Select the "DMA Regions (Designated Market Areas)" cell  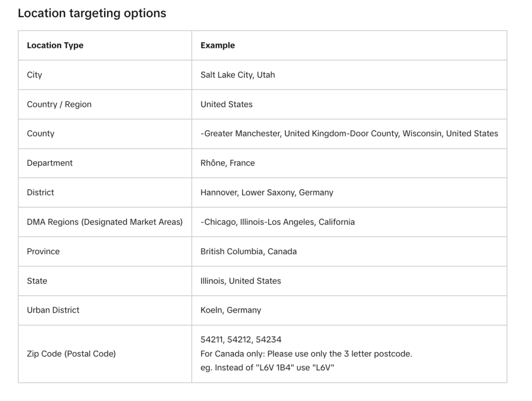(x=105, y=222)
